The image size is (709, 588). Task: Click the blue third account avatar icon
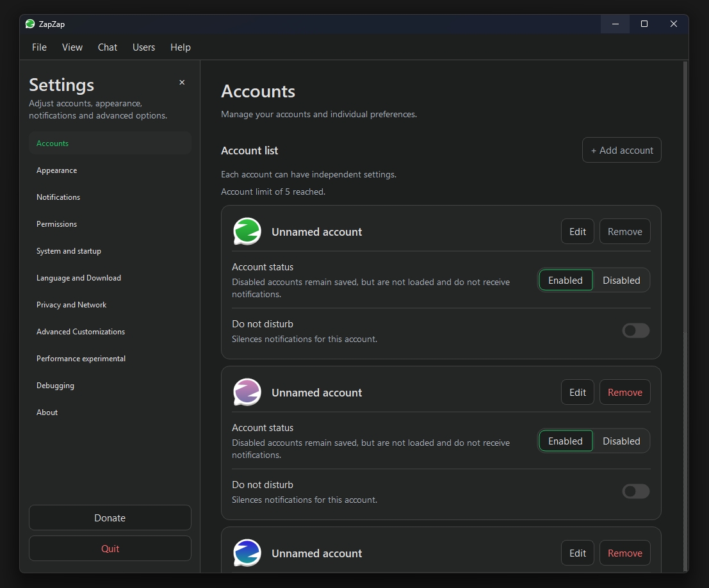[x=247, y=553]
